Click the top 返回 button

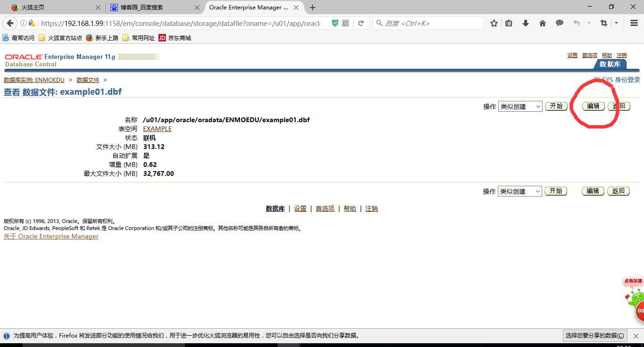[x=619, y=106]
